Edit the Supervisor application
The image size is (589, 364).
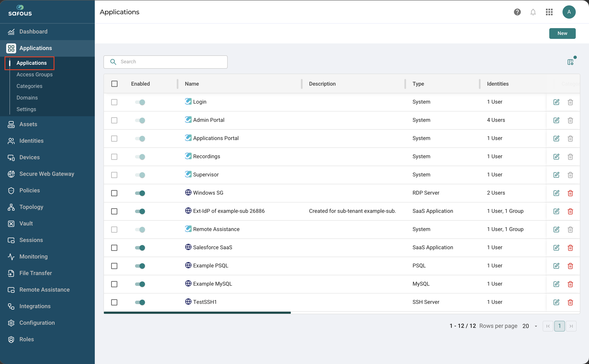556,175
